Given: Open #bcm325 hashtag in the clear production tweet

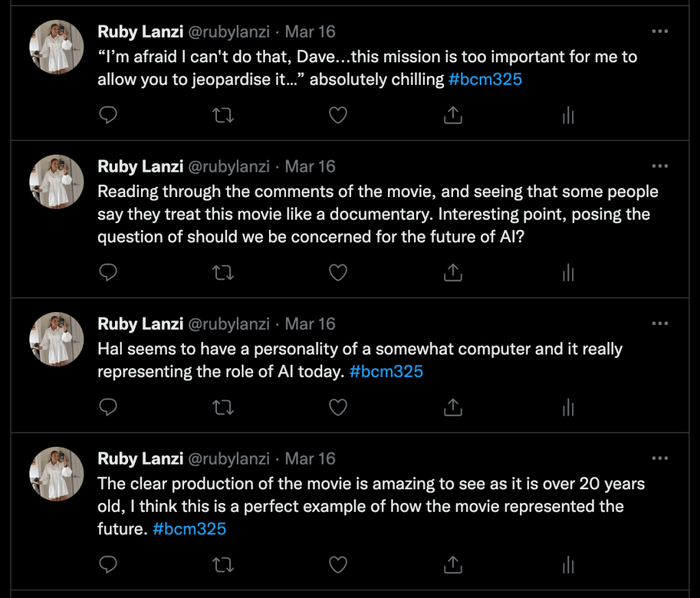Looking at the screenshot, I should 190,529.
